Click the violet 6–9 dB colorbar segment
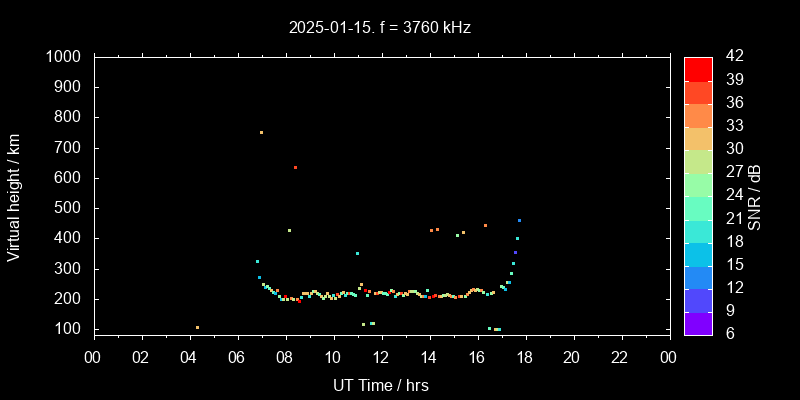This screenshot has width=800, height=400. 698,323
